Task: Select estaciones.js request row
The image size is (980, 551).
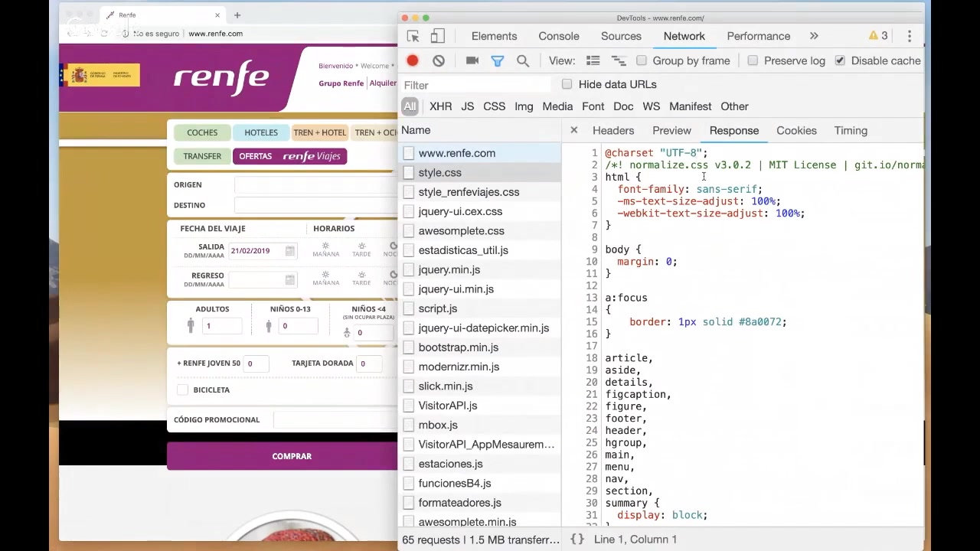Action: (480, 464)
